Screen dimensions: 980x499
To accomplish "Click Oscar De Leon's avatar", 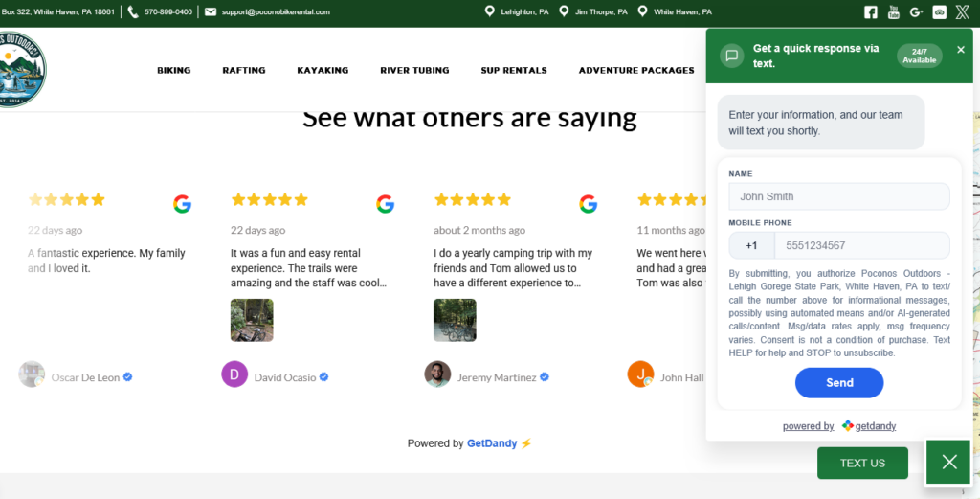I will tap(32, 374).
